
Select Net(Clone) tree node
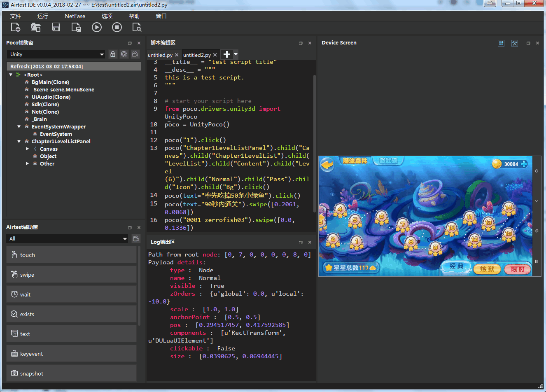(45, 112)
